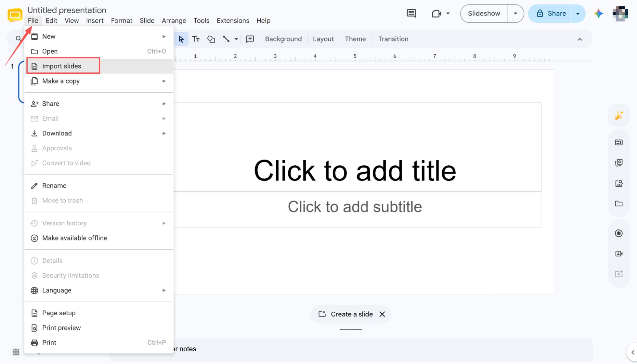Image resolution: width=637 pixels, height=364 pixels.
Task: Select the cursor select tool
Action: [x=181, y=39]
